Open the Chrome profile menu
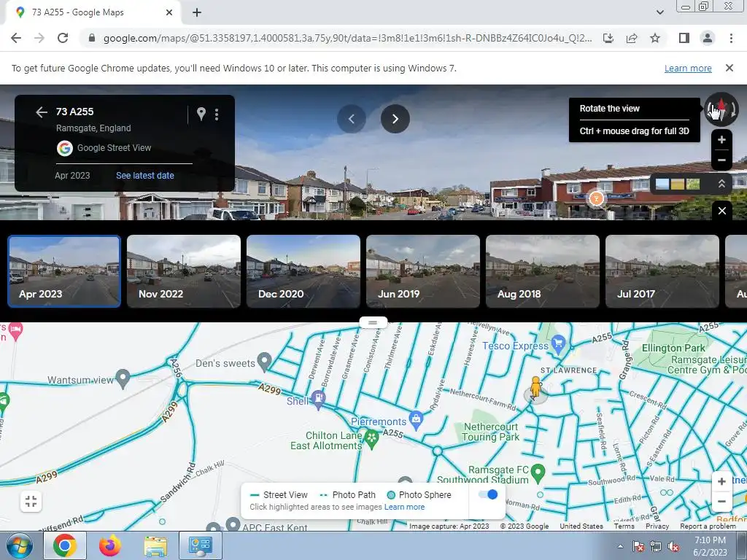This screenshot has width=747, height=560. pyautogui.click(x=708, y=38)
